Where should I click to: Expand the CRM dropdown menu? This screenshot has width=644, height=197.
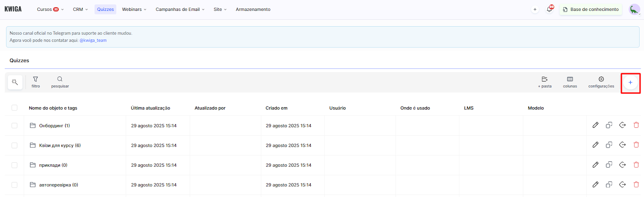(x=80, y=9)
